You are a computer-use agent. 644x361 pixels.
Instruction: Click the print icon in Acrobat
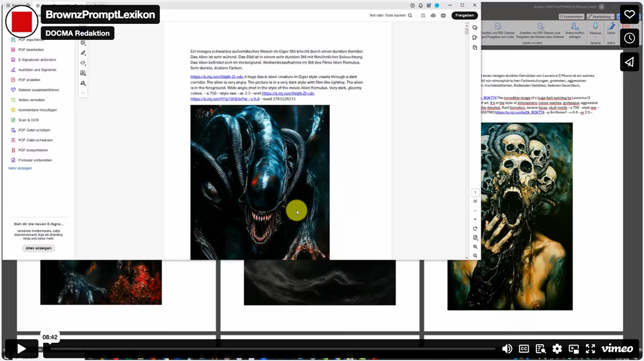click(x=443, y=15)
